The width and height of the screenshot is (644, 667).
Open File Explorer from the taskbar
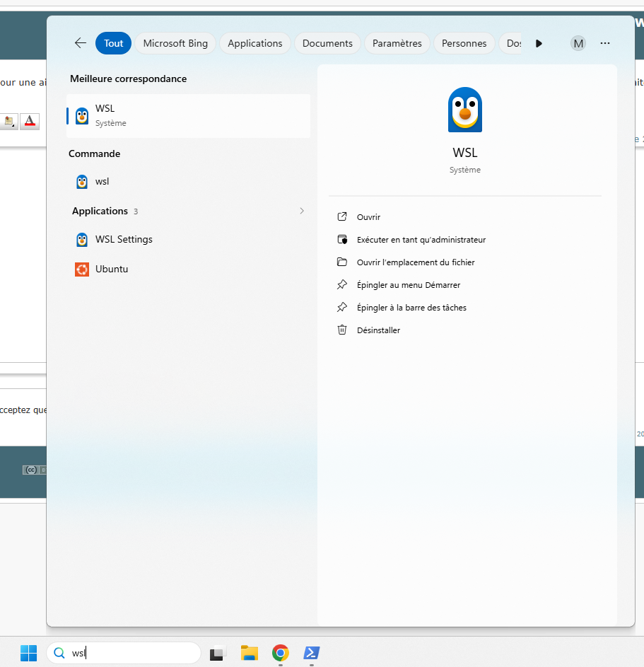tap(250, 653)
